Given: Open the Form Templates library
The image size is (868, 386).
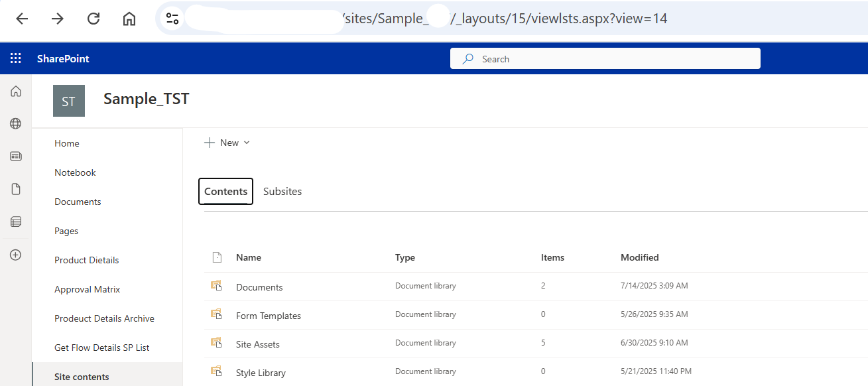Looking at the screenshot, I should click(269, 316).
